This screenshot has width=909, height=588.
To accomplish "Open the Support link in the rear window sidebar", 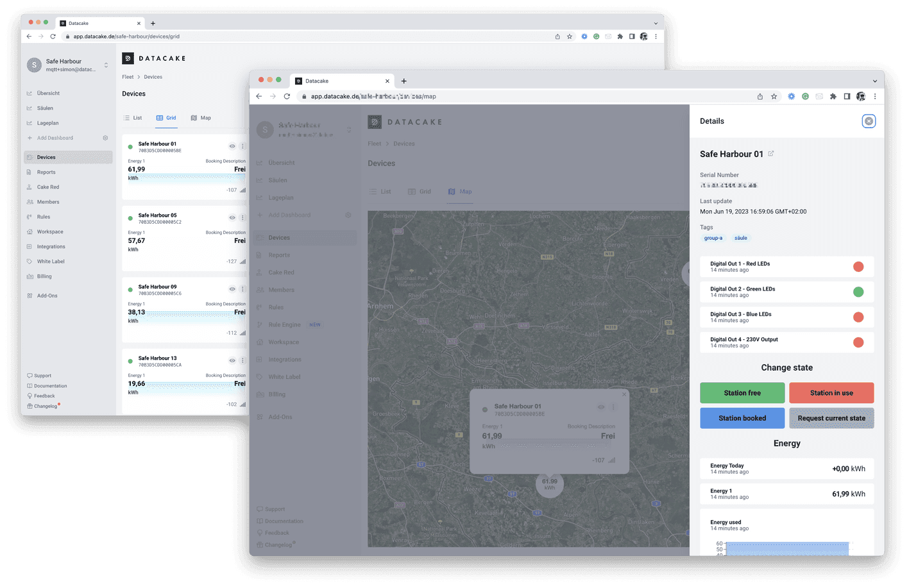I will click(x=39, y=376).
